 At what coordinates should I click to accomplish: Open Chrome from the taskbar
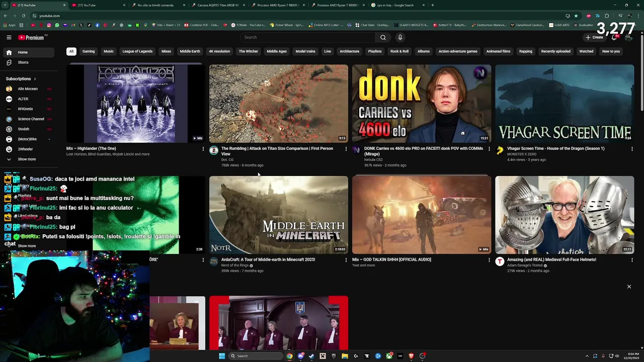(x=290, y=356)
